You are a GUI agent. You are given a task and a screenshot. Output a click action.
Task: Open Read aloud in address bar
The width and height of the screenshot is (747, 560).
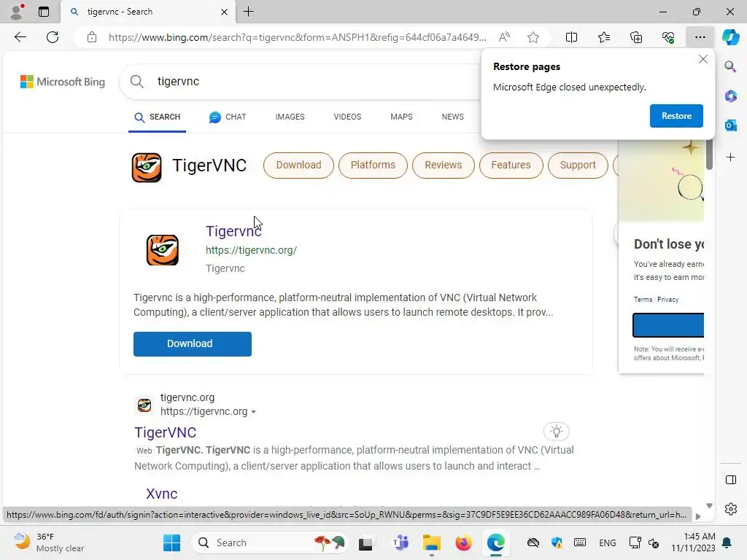click(504, 37)
